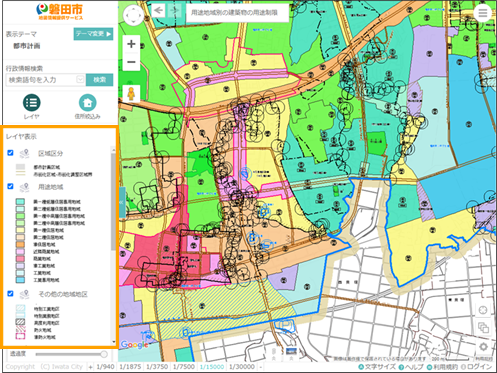The height and width of the screenshot is (373, 497).
Task: Toggle the 用途地域 layer checkbox
Action: pyautogui.click(x=10, y=186)
